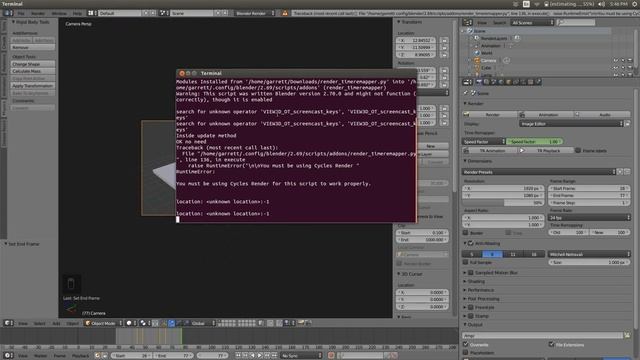Image resolution: width=640 pixels, height=360 pixels.
Task: Click the Ubuntu volume icon in top bar
Action: 601,4
